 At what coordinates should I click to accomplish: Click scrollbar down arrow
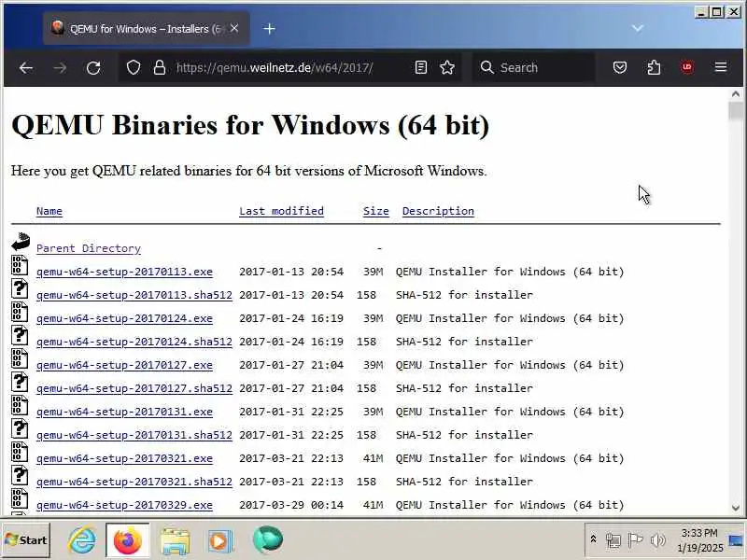point(736,508)
